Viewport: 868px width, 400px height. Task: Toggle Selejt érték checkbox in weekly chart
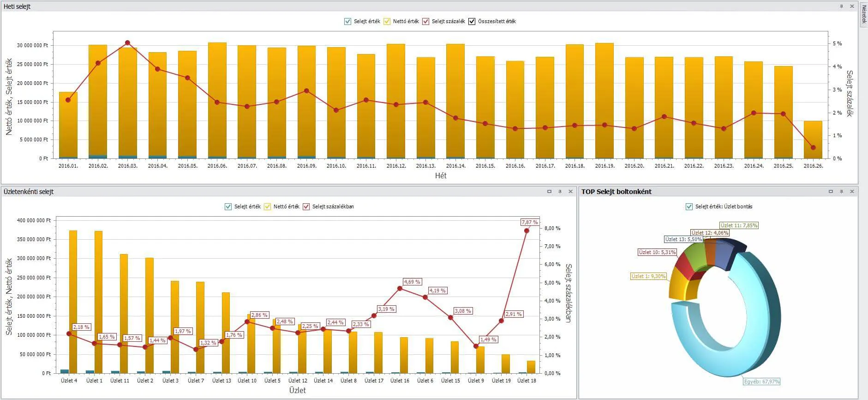pos(348,22)
